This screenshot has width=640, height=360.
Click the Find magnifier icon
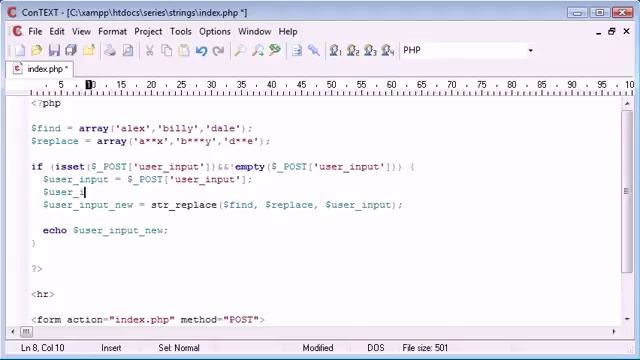click(240, 50)
